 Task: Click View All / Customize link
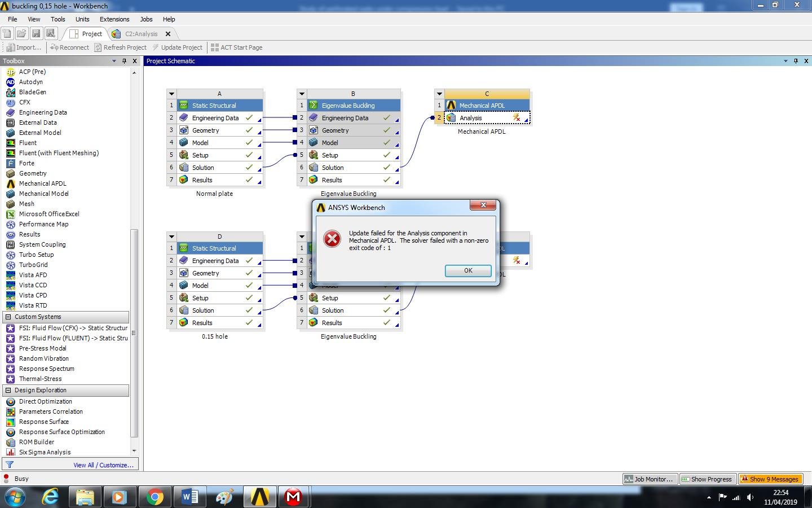(103, 465)
